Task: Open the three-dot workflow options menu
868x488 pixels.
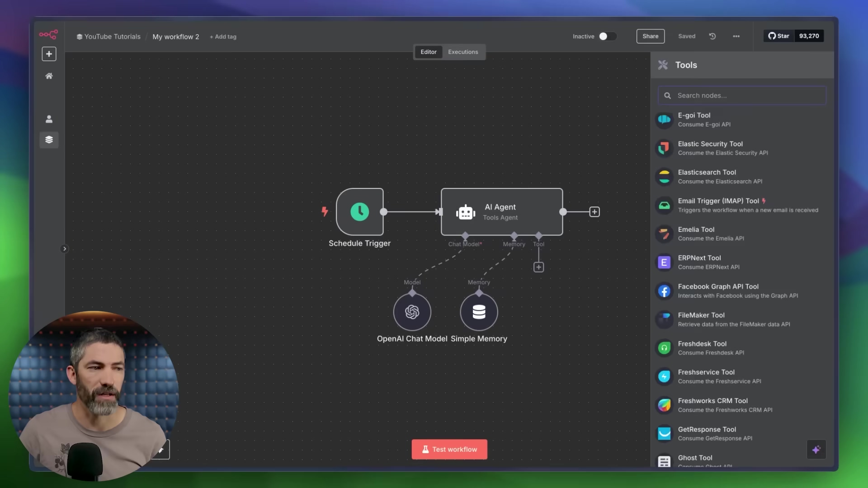Action: pyautogui.click(x=736, y=36)
